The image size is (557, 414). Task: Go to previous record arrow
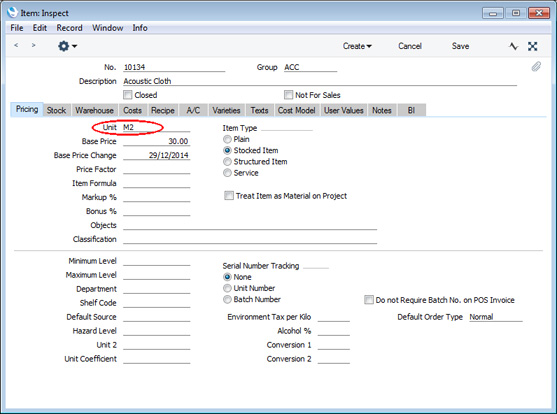click(16, 45)
